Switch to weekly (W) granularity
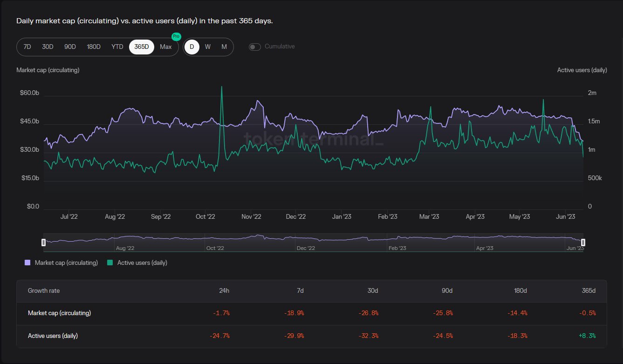 tap(208, 47)
